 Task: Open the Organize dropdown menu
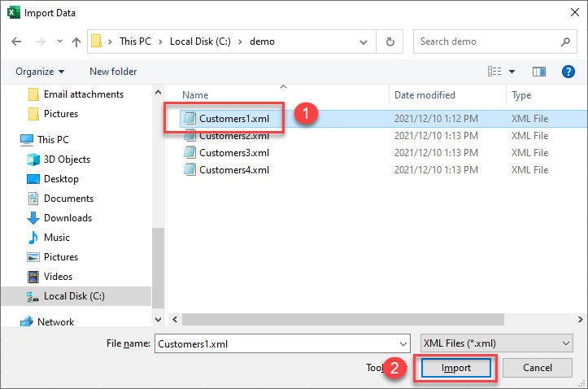point(39,72)
